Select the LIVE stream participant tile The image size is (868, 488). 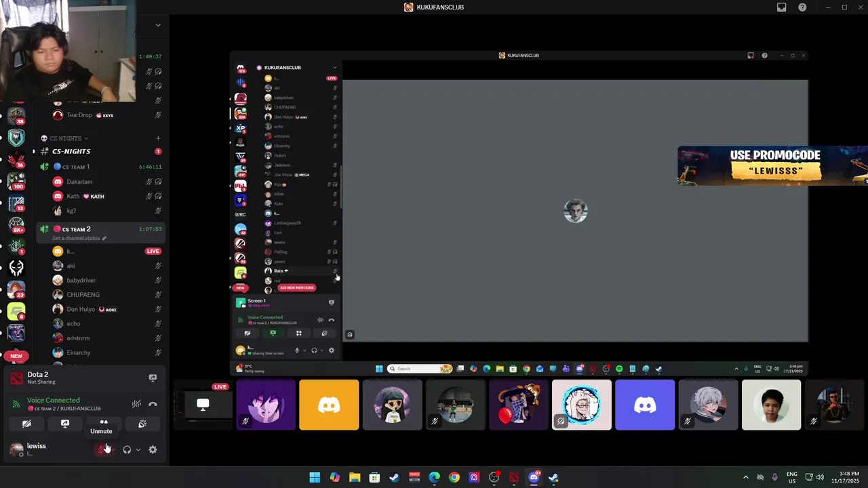203,405
